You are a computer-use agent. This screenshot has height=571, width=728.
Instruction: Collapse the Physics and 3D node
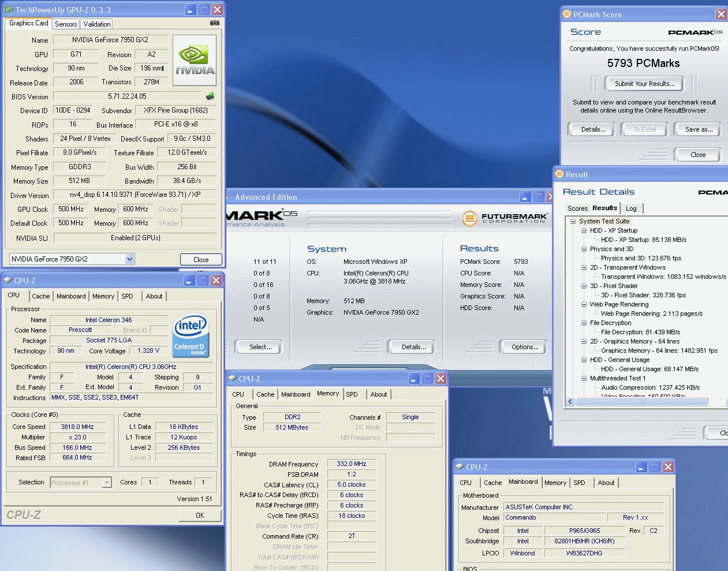(584, 249)
